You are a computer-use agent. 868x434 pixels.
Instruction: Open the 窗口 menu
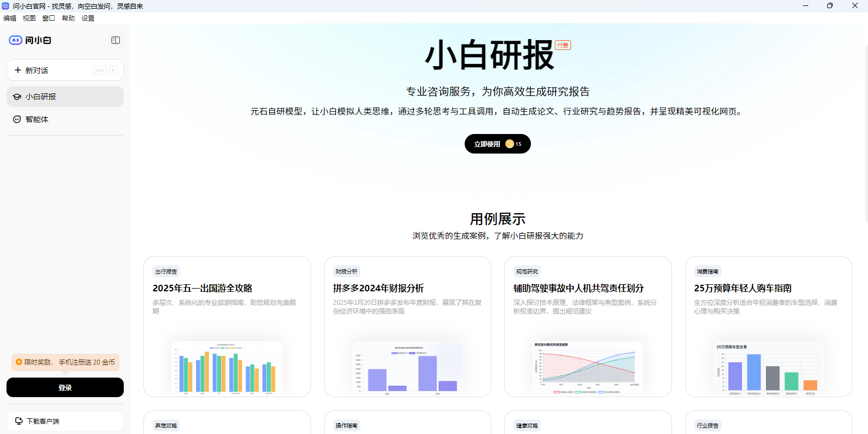tap(49, 18)
